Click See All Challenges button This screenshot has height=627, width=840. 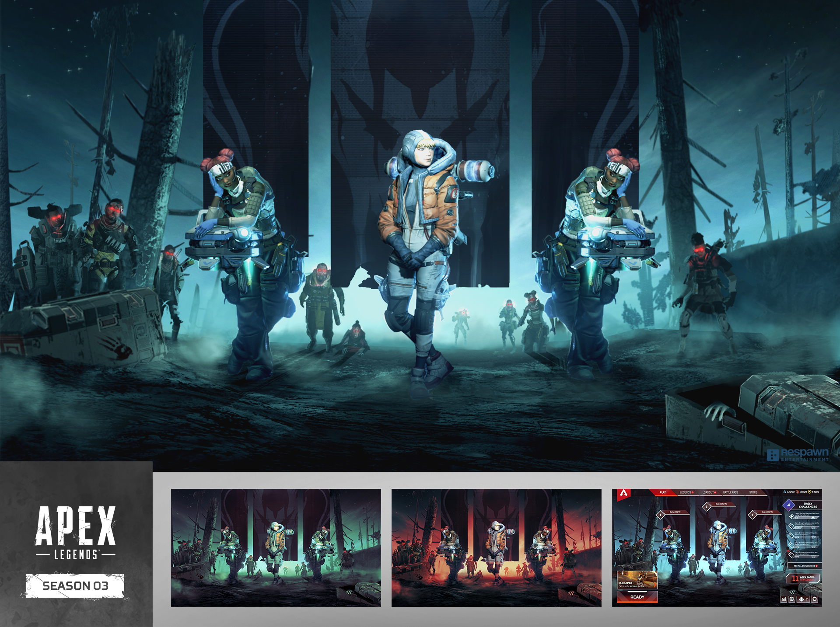(805, 566)
